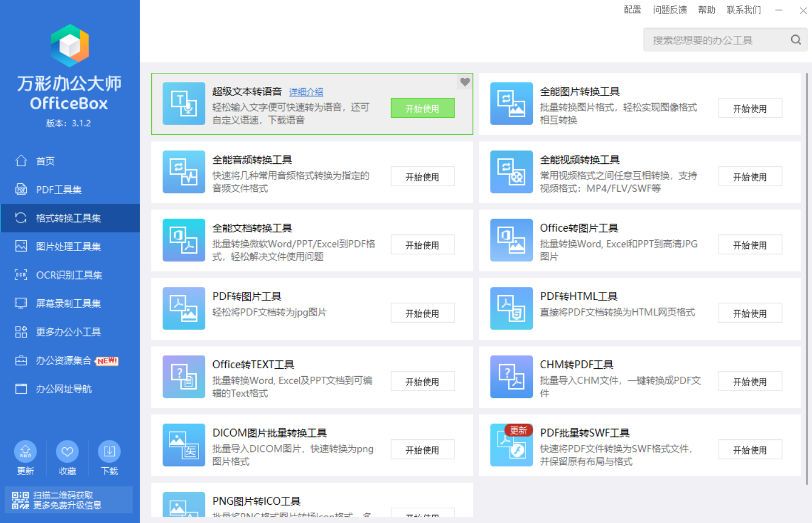
Task: Click the PNG图片转ICO工具 title text
Action: coord(256,501)
